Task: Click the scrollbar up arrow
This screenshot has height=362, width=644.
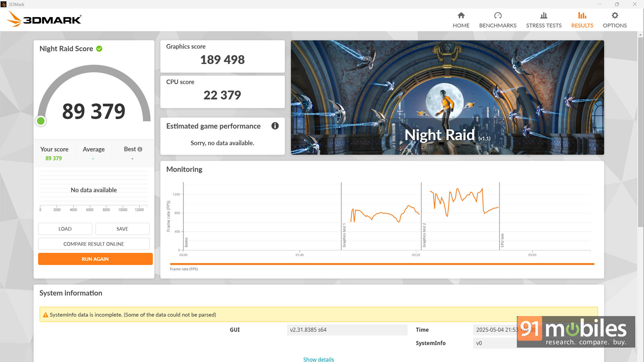Action: [x=641, y=34]
